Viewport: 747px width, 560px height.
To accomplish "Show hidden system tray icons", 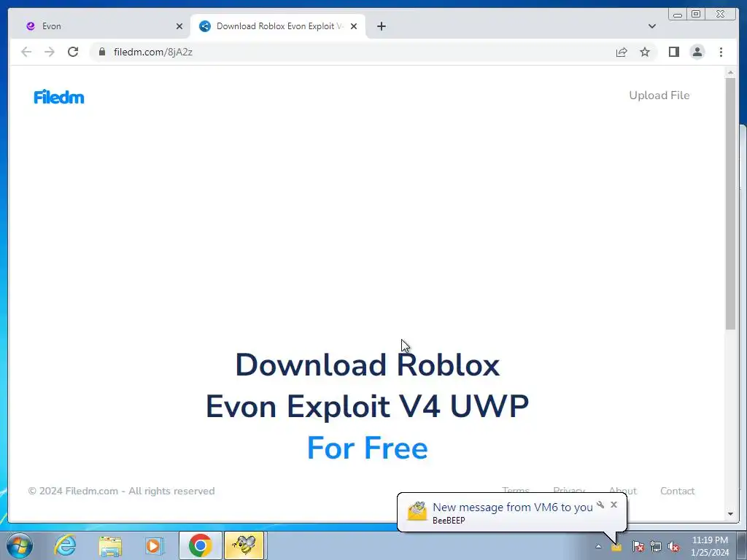I will (x=598, y=546).
